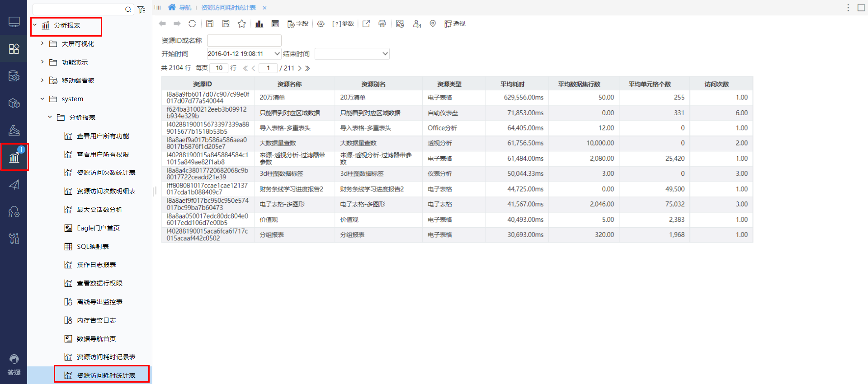Click the tools/sliders icon in left sidebar
Image resolution: width=868 pixels, height=384 pixels.
tap(14, 238)
